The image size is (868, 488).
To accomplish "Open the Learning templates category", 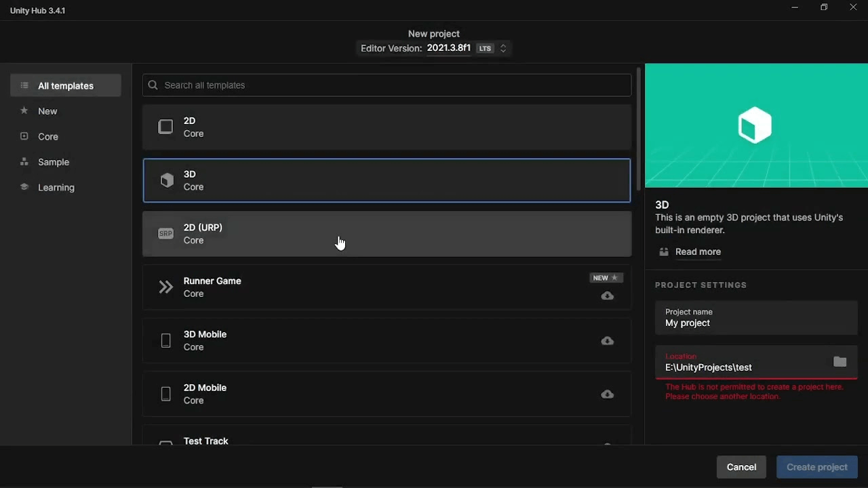I will pos(56,188).
